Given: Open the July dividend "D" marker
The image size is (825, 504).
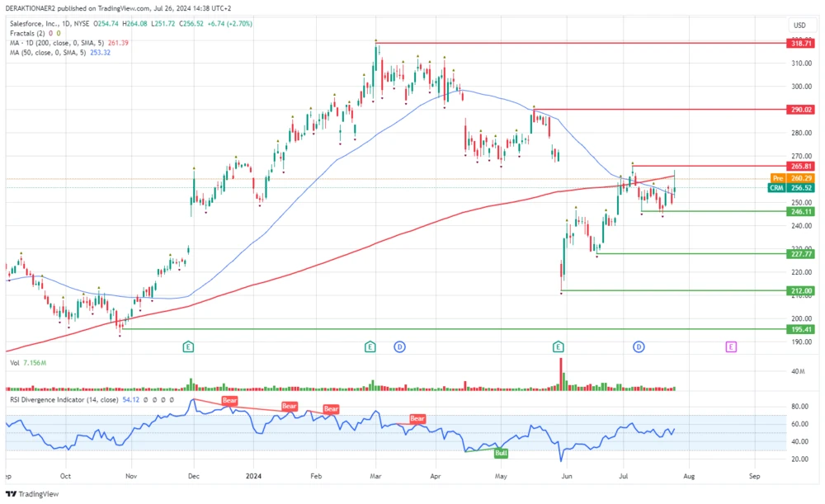Looking at the screenshot, I should 639,346.
